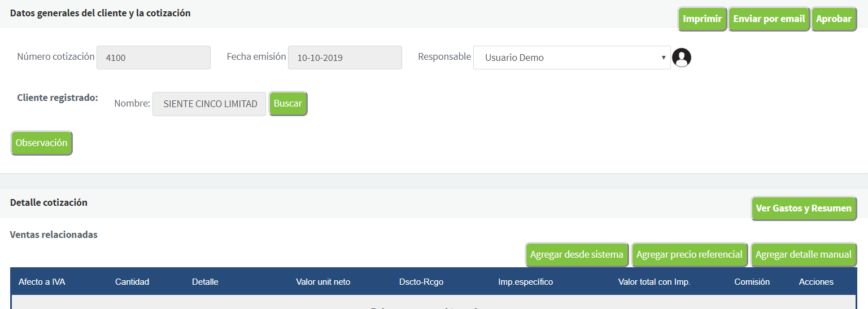Select the Comisión column header
Viewport: 868px width, 309px height.
(752, 282)
